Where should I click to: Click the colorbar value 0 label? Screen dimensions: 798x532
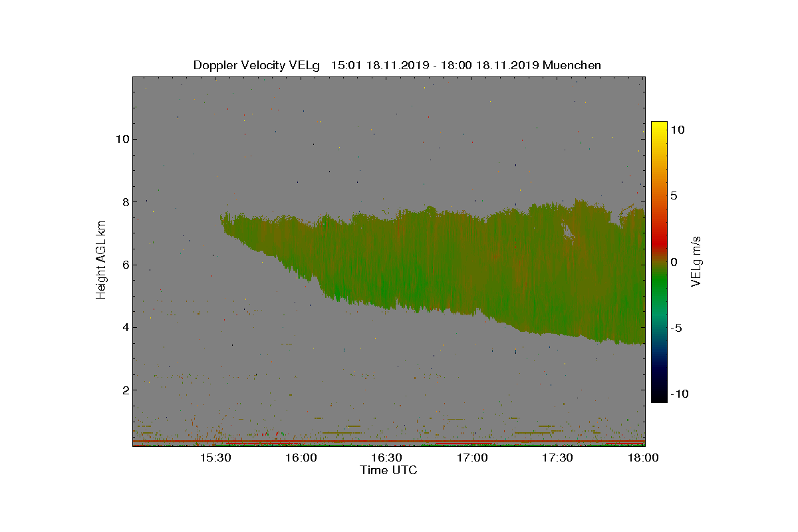pyautogui.click(x=674, y=262)
